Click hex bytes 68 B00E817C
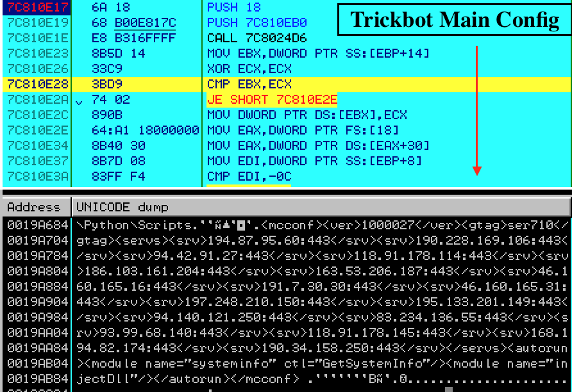 [x=133, y=22]
